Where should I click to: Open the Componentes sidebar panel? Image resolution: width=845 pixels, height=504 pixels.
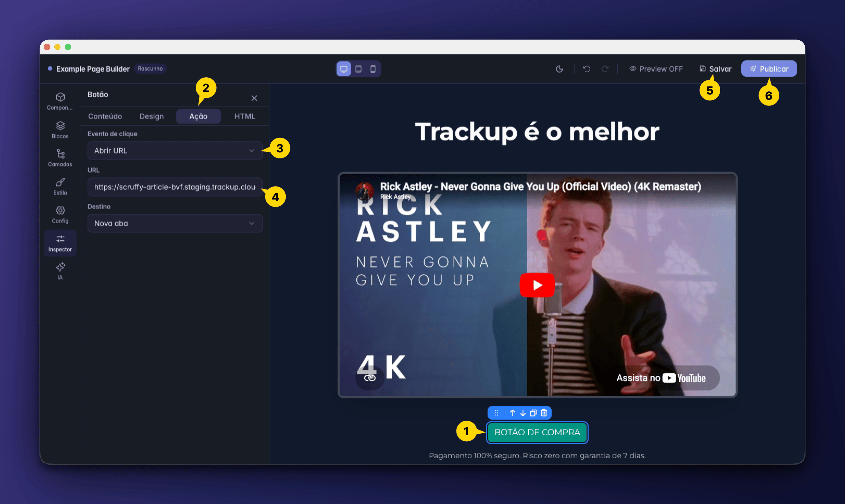point(60,101)
